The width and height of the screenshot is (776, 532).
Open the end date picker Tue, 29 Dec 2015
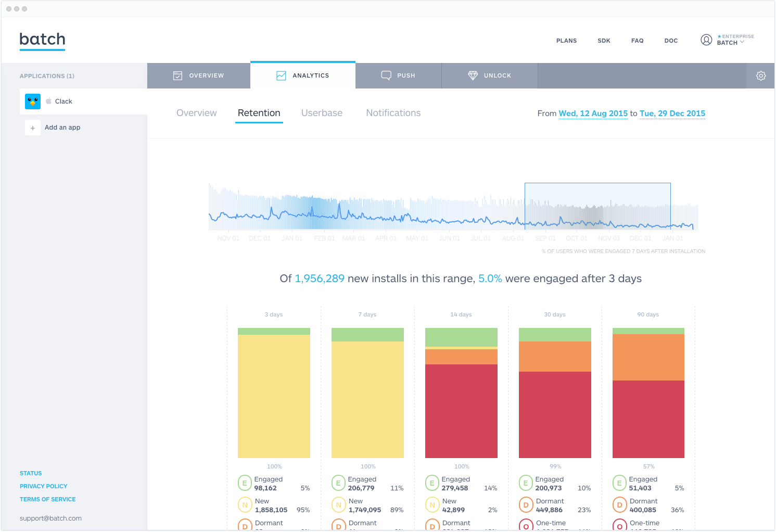click(x=672, y=113)
